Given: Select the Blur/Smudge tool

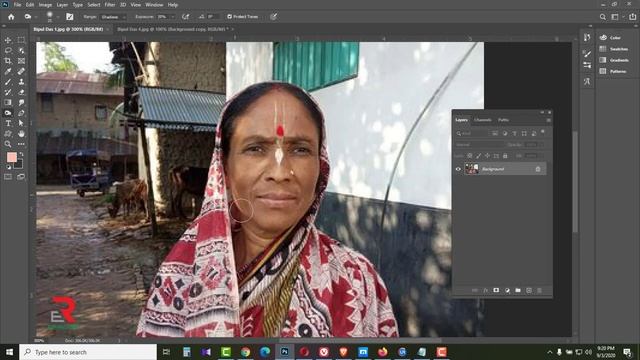Looking at the screenshot, I should pos(21,102).
